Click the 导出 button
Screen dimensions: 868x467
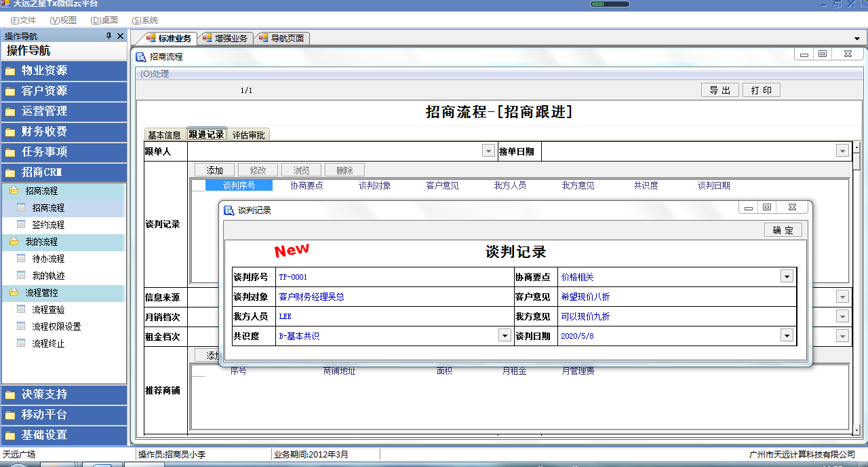(719, 90)
